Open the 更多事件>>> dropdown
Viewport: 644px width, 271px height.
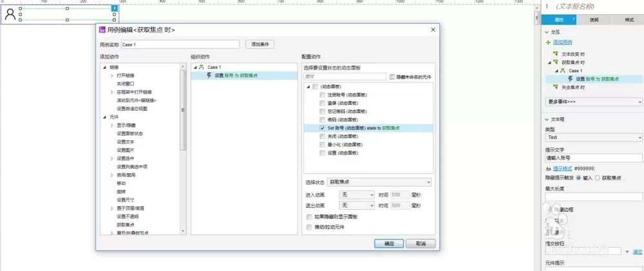[594, 102]
